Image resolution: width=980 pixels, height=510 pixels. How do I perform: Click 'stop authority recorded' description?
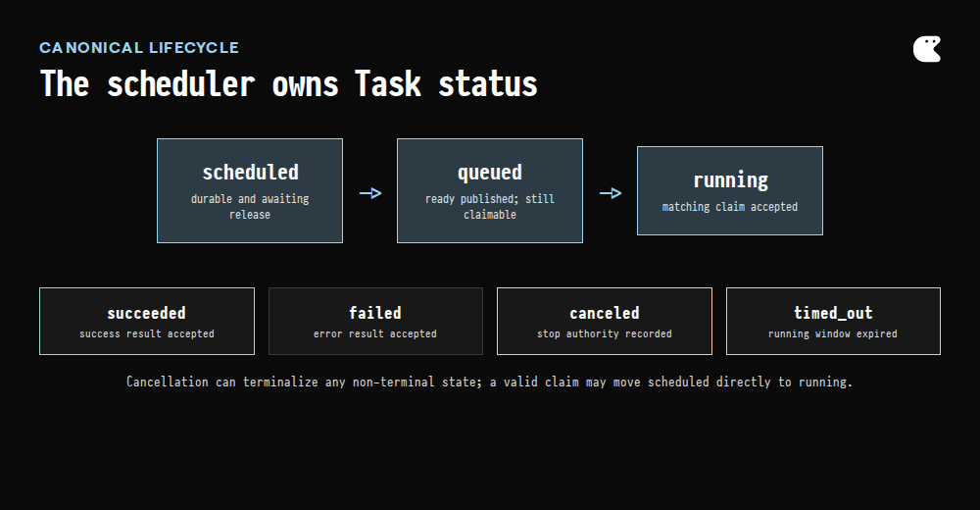[x=605, y=334]
